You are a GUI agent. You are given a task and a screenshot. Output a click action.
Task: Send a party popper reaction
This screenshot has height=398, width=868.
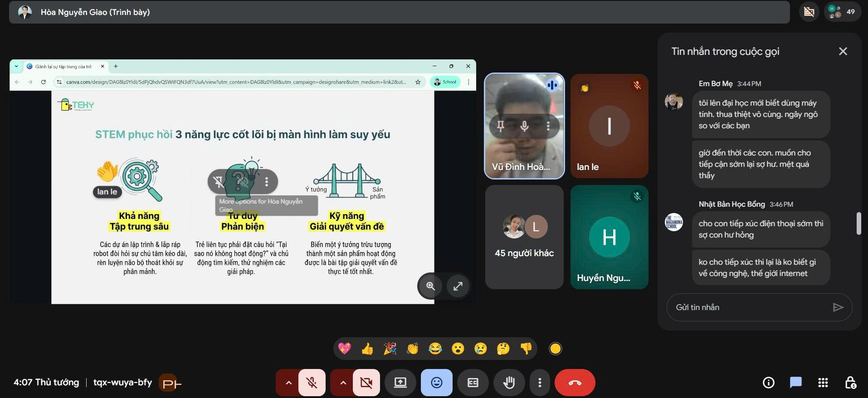pyautogui.click(x=390, y=349)
